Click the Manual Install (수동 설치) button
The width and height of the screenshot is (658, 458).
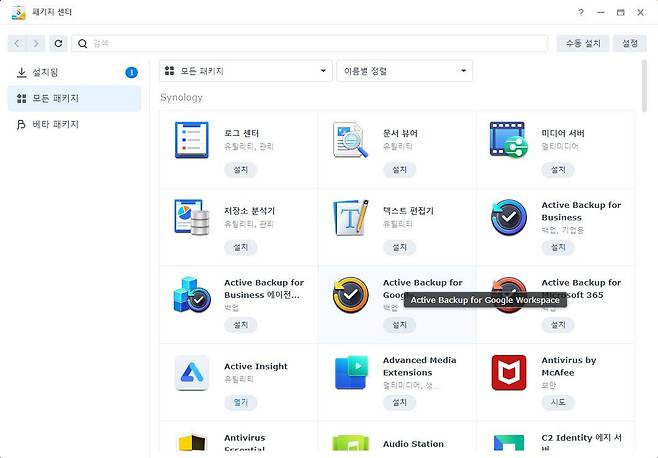pyautogui.click(x=583, y=43)
